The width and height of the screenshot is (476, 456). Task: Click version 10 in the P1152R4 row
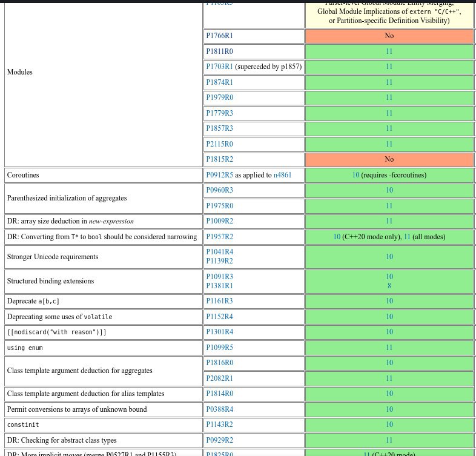(389, 317)
